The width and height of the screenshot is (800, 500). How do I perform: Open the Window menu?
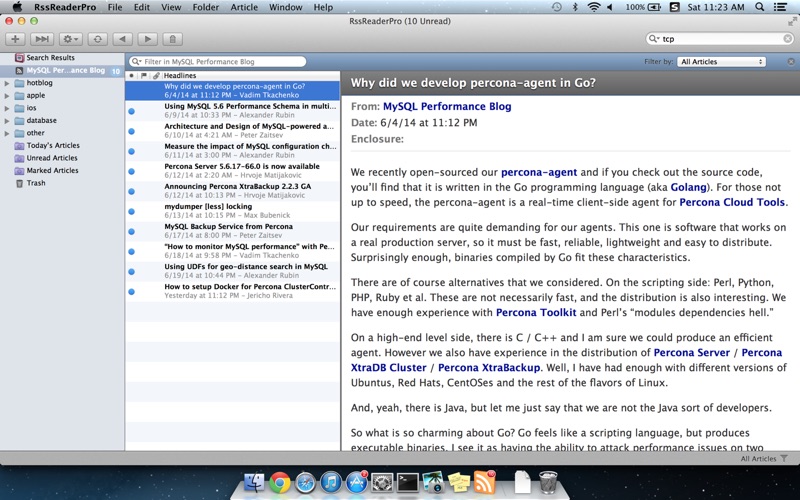tap(286, 7)
